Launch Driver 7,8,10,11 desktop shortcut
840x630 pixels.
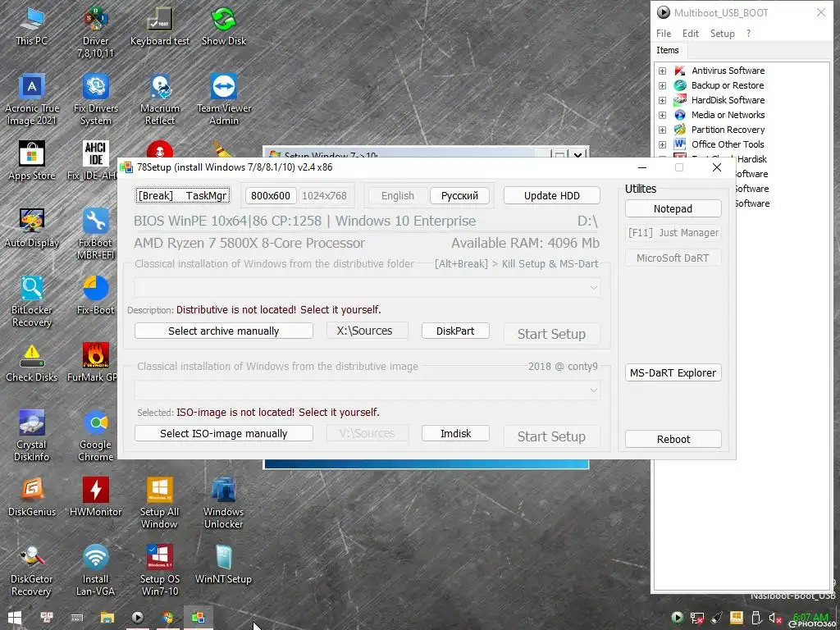(x=95, y=32)
